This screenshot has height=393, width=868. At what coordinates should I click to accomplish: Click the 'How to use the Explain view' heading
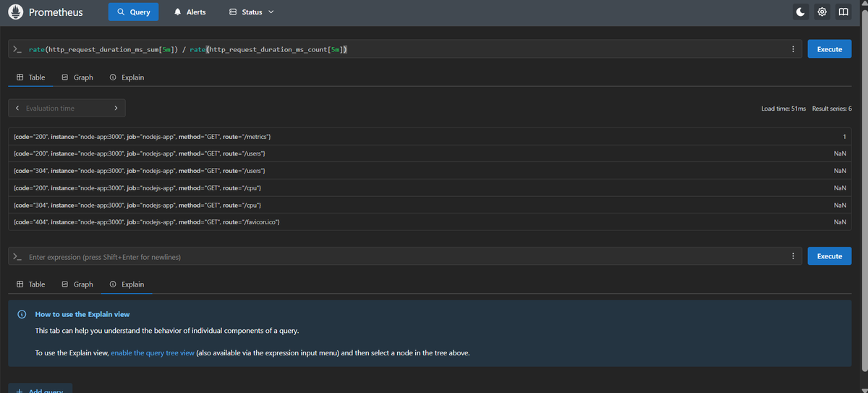coord(82,314)
